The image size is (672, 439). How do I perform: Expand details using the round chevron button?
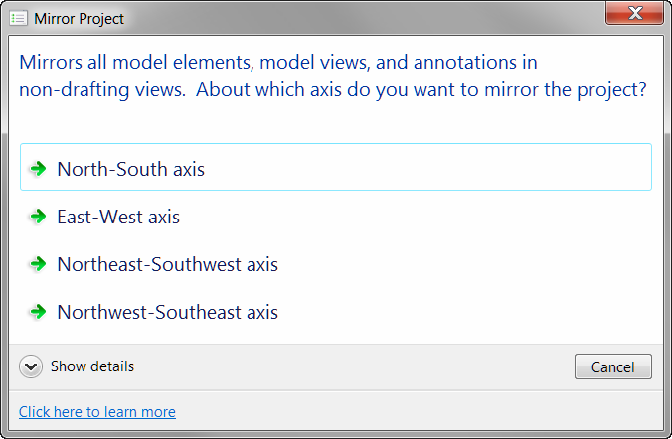coord(32,367)
